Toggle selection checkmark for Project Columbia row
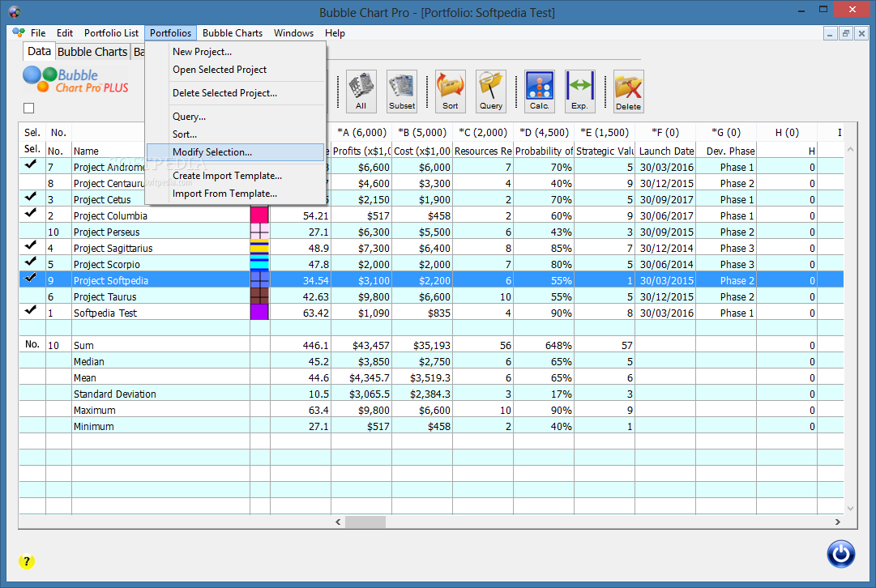Screen dimensions: 876x588 tap(32, 215)
